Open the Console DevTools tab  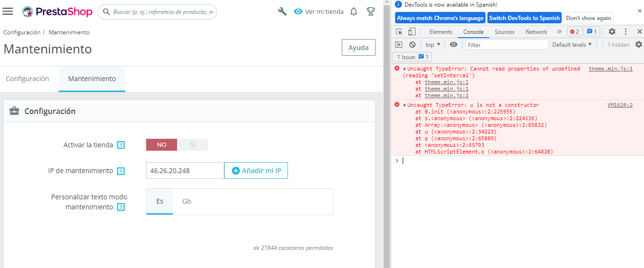pyautogui.click(x=474, y=32)
